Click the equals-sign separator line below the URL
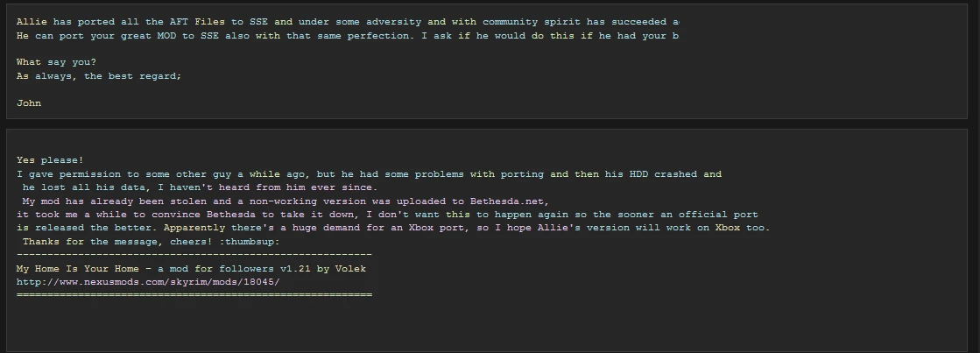This screenshot has height=353, width=980. click(x=194, y=295)
